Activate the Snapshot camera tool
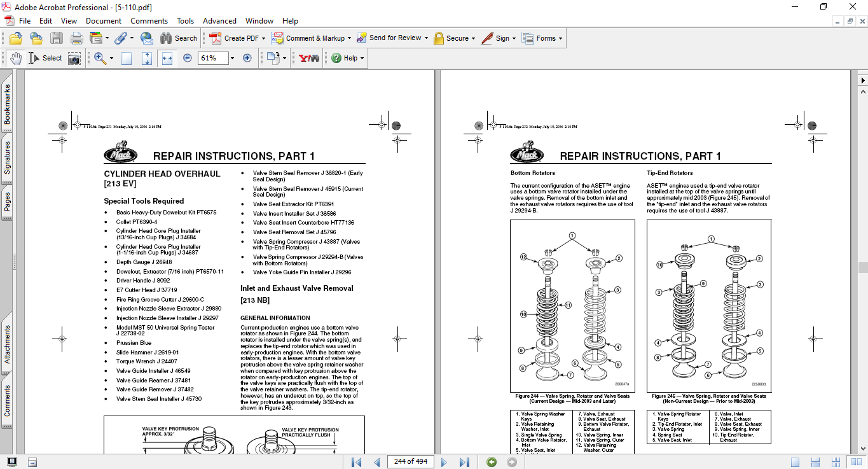 click(74, 58)
